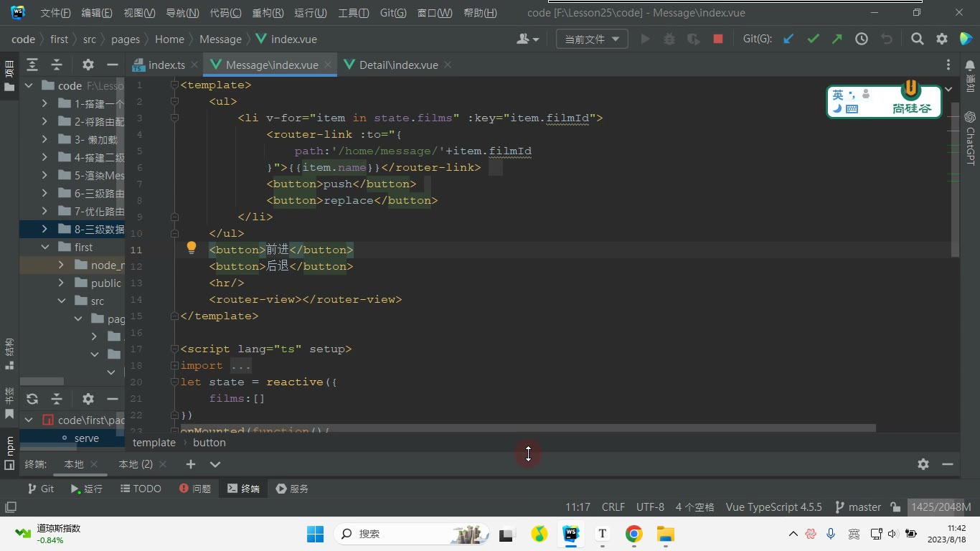Toggle read-only lock icon in status bar

point(895,507)
